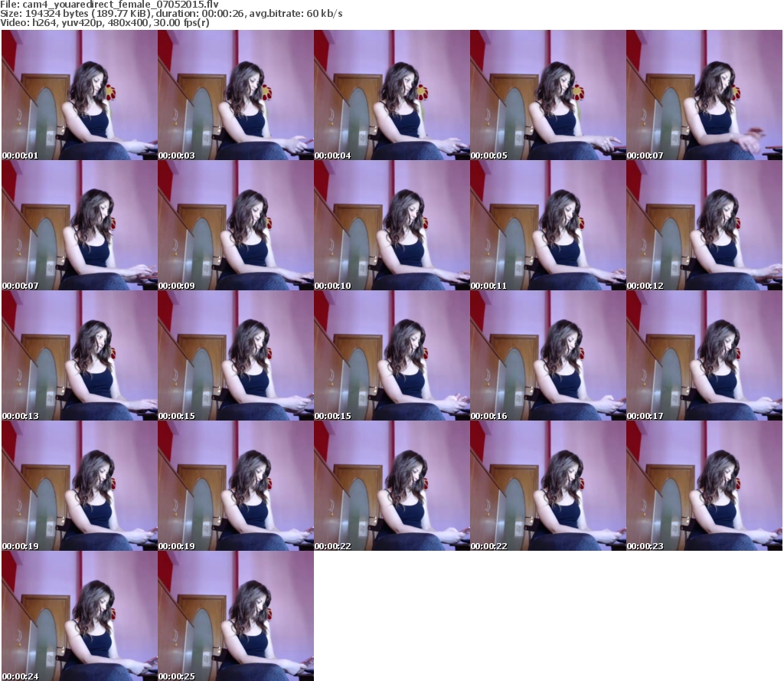Choose the thumbnail marked 00:00:23
Screen dimensions: 784x681
pos(704,486)
